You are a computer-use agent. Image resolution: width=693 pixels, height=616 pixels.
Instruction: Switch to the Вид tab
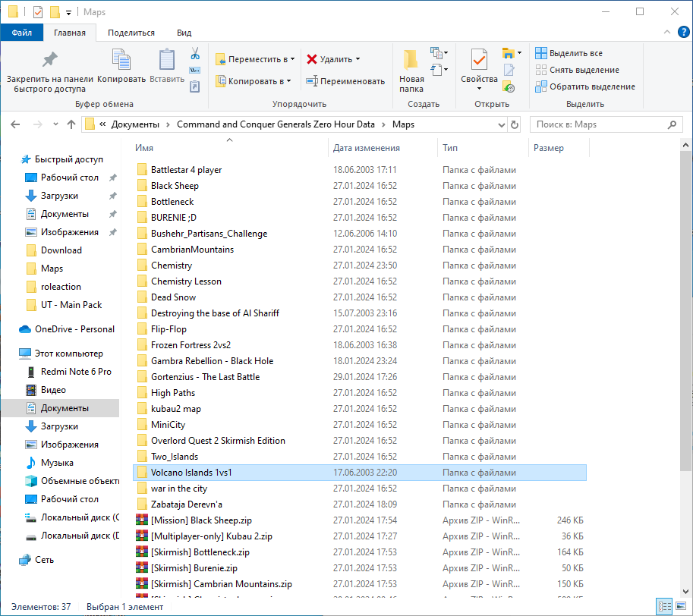click(184, 33)
